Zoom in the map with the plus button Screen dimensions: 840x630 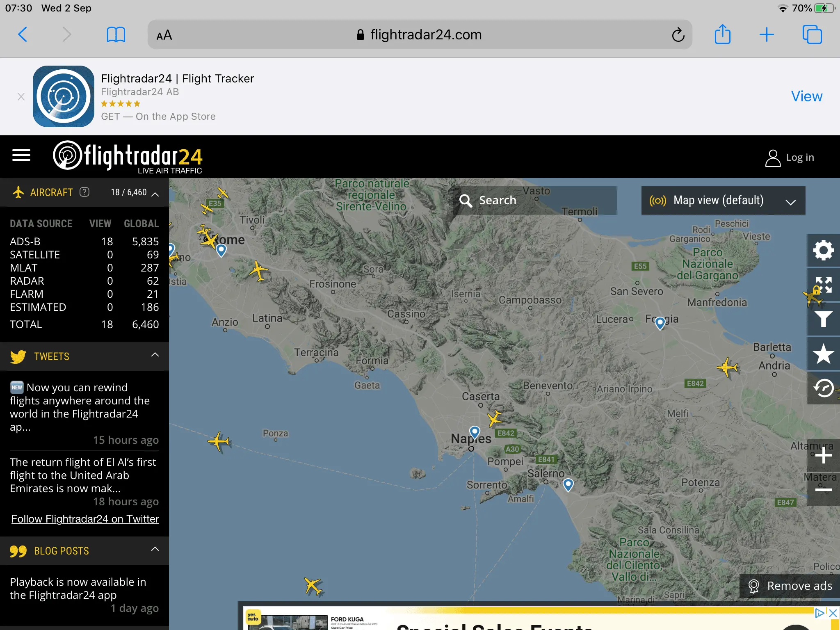[x=823, y=455]
